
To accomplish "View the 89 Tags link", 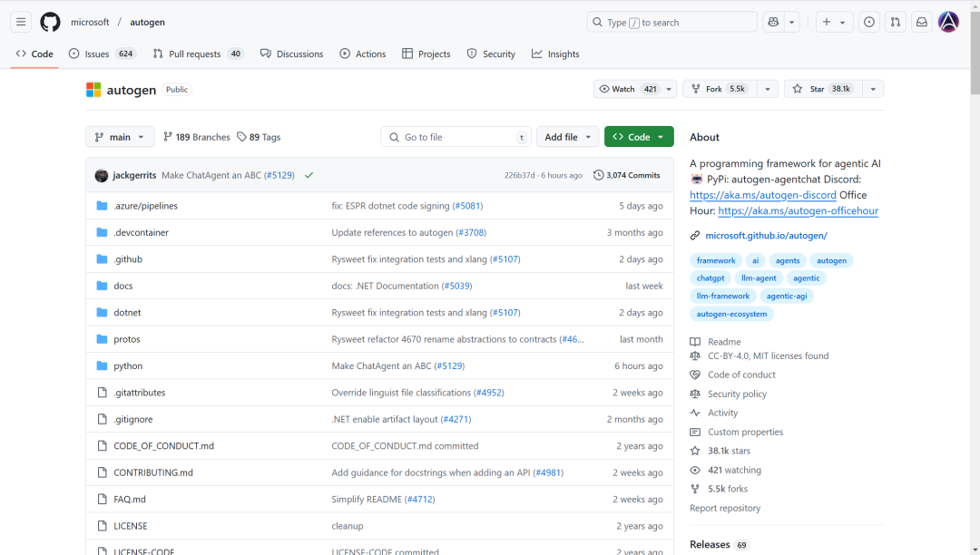I will 259,137.
